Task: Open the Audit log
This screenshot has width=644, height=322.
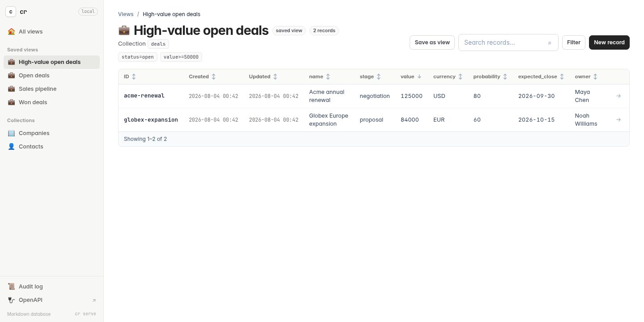Action: click(x=51, y=287)
